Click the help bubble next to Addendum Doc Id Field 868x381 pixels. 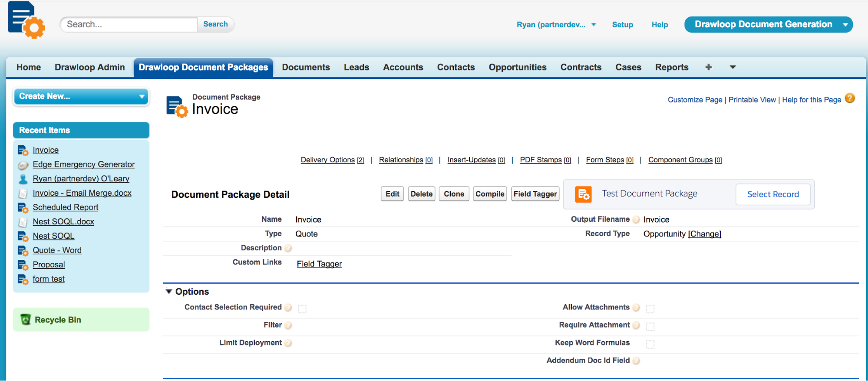pos(636,361)
